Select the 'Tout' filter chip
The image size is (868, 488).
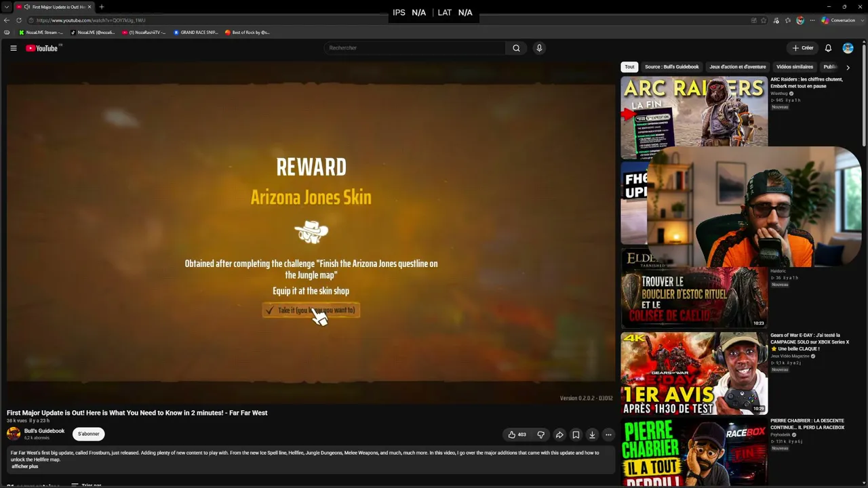629,67
